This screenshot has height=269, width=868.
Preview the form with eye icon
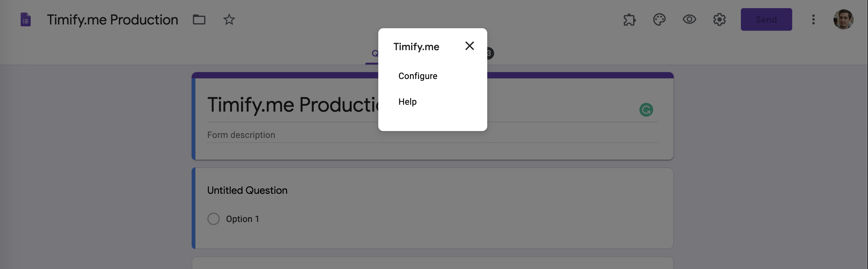click(689, 19)
